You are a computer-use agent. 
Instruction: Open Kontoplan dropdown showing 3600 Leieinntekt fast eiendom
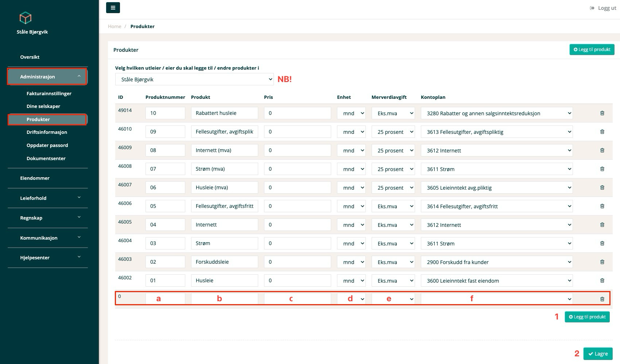497,280
